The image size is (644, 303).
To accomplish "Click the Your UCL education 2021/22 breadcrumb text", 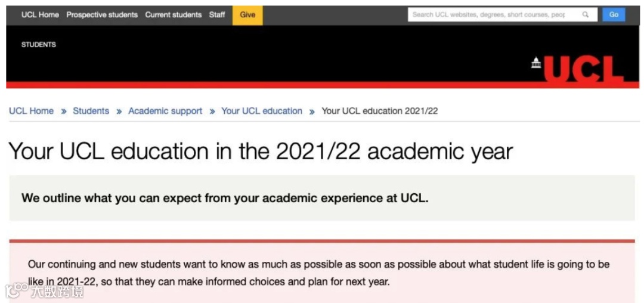I will click(380, 111).
